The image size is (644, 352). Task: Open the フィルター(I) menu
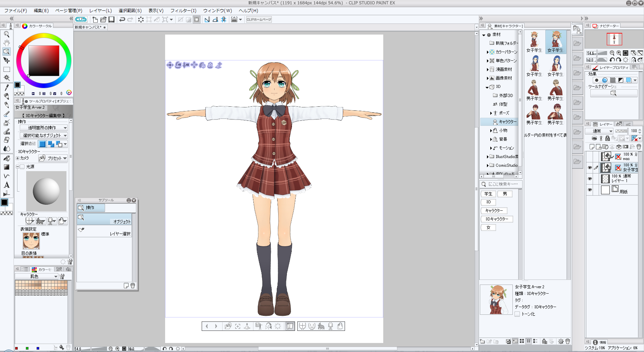coord(183,11)
